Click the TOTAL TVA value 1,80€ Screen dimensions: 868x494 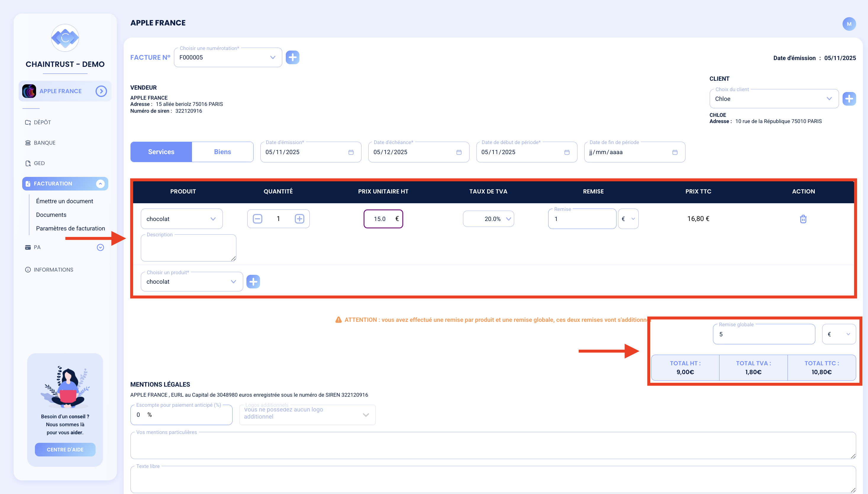pyautogui.click(x=753, y=372)
